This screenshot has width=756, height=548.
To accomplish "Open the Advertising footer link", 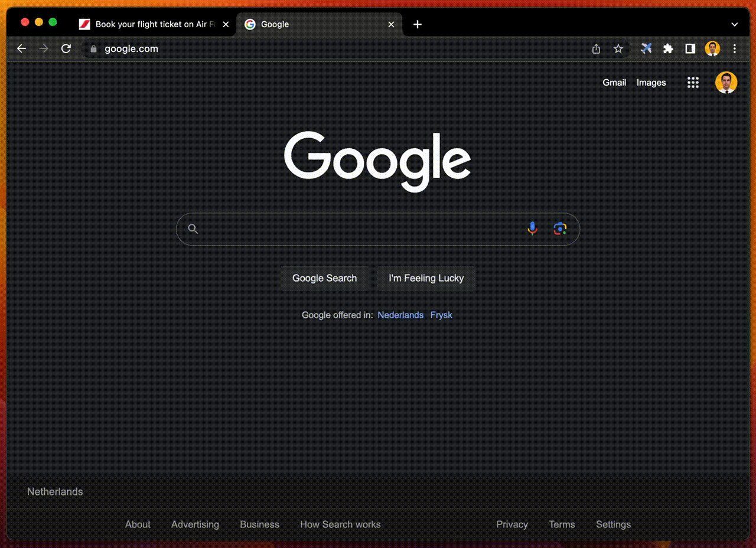I will coord(195,524).
